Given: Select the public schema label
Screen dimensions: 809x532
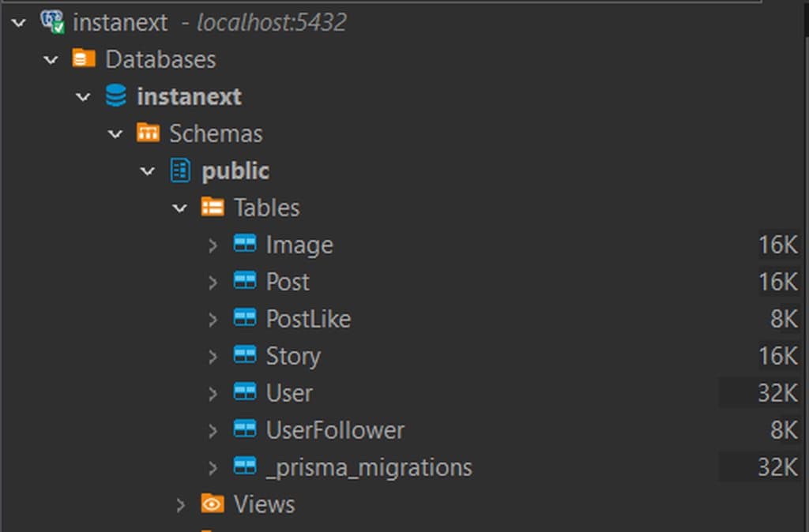Looking at the screenshot, I should tap(235, 170).
